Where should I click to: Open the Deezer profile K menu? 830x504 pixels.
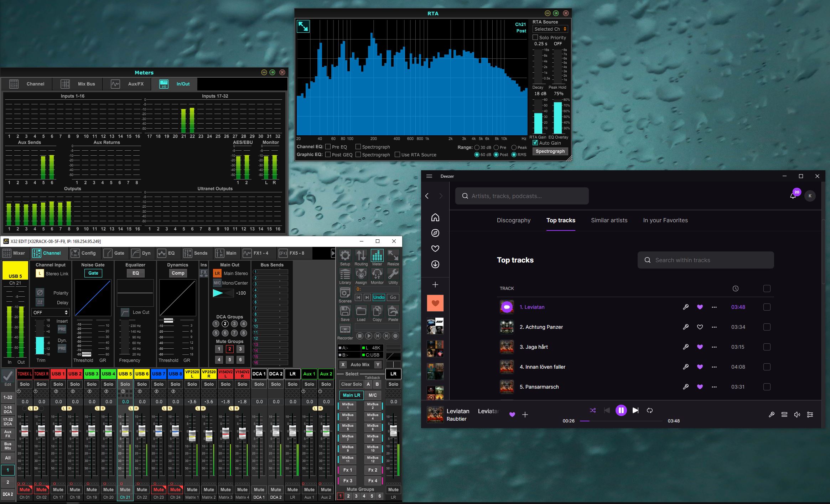[x=810, y=196]
